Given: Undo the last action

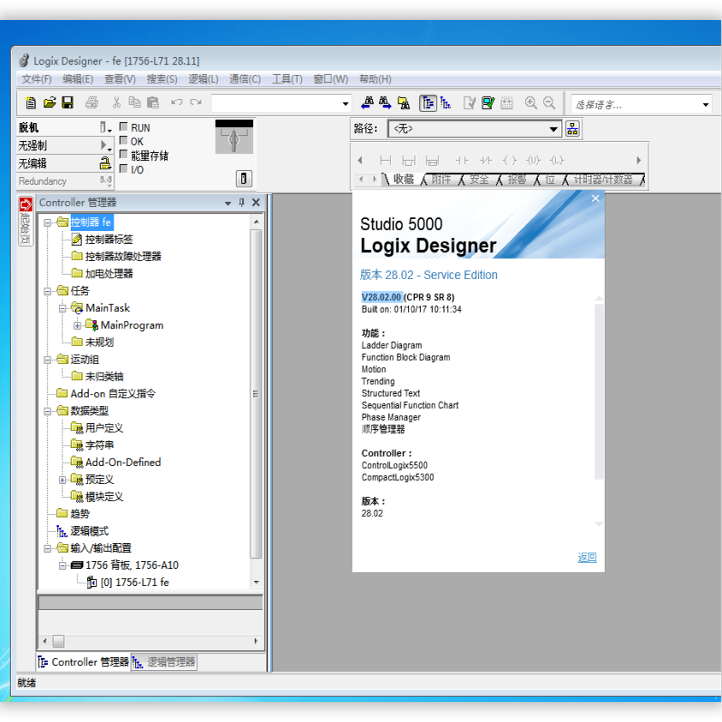Looking at the screenshot, I should point(176,103).
